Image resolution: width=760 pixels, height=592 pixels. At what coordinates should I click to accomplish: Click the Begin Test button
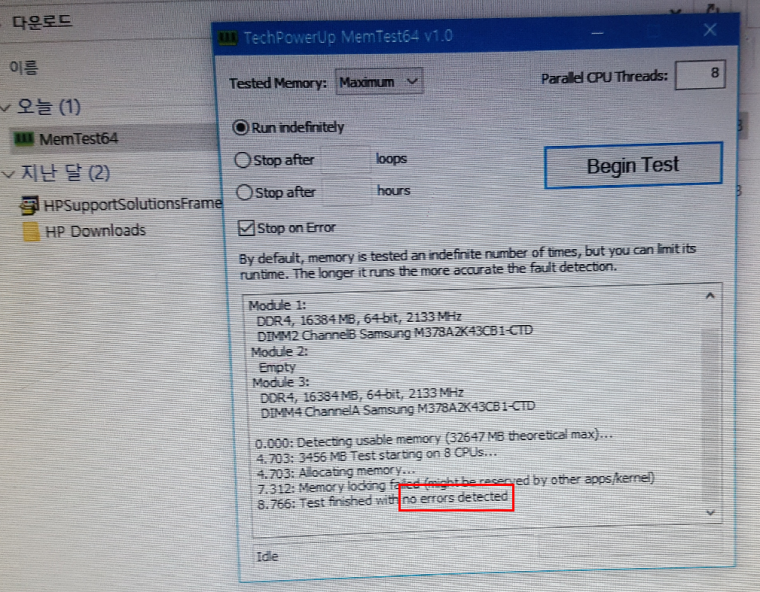pos(633,165)
